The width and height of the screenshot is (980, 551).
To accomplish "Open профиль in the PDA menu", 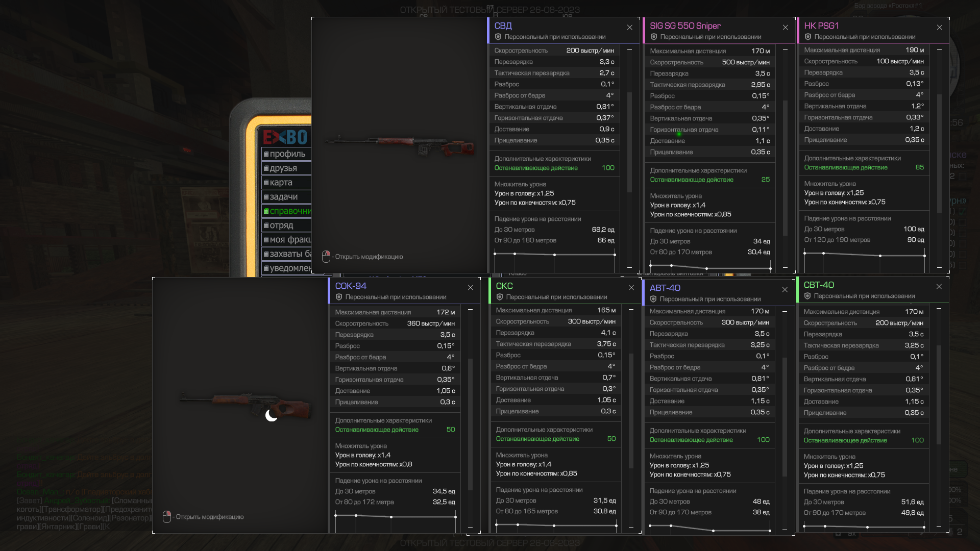I will click(287, 154).
